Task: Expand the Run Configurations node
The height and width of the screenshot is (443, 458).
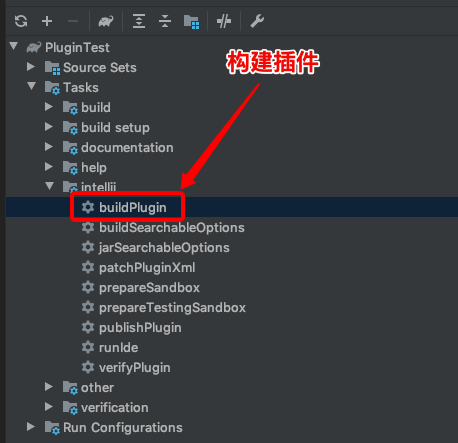Action: (x=31, y=427)
